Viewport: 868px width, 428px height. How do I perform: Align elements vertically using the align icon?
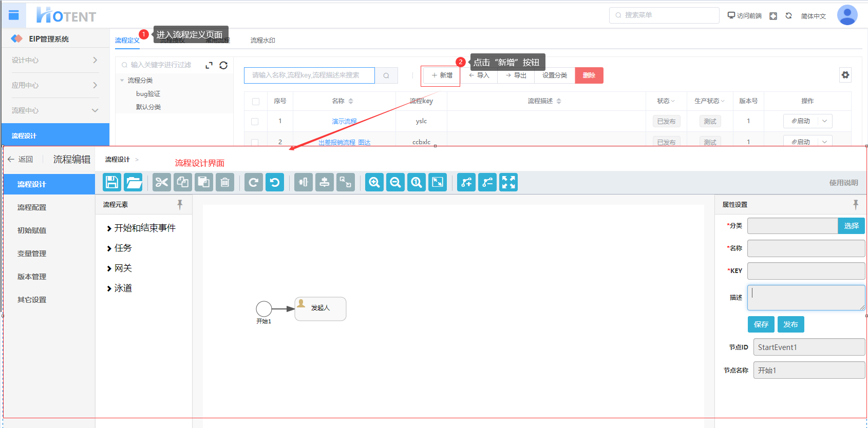tap(304, 182)
